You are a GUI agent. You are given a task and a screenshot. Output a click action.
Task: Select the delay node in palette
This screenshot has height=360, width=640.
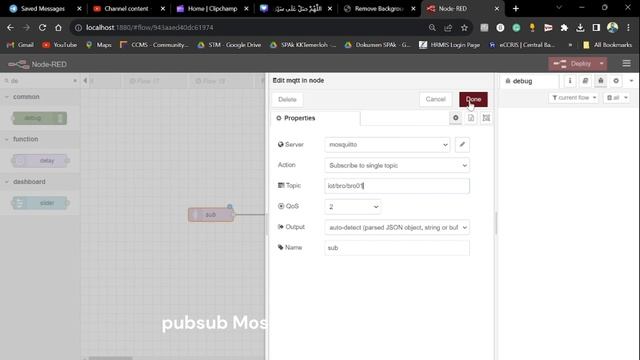(x=40, y=161)
